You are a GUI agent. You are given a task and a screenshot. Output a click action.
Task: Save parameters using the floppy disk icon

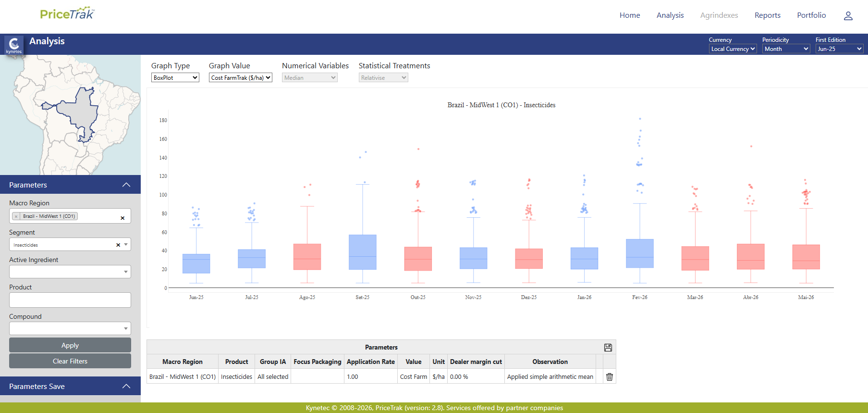608,348
